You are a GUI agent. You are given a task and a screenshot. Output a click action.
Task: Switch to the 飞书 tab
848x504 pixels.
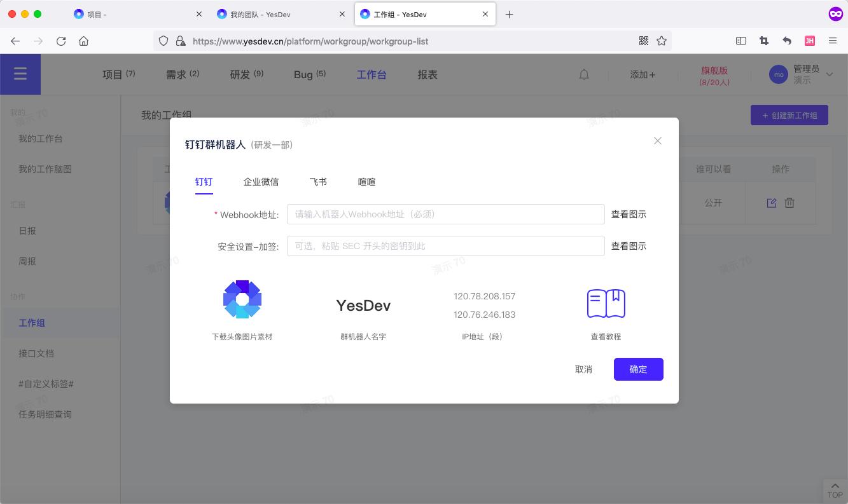[318, 182]
